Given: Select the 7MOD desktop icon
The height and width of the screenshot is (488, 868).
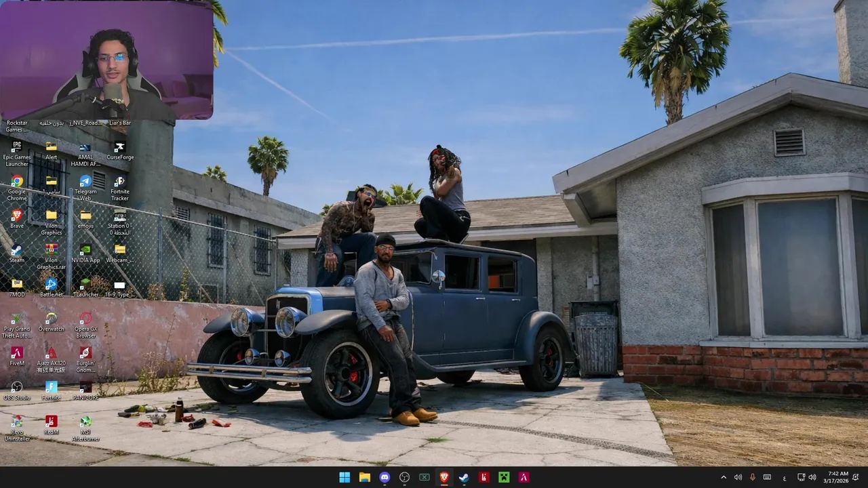Looking at the screenshot, I should point(17,287).
